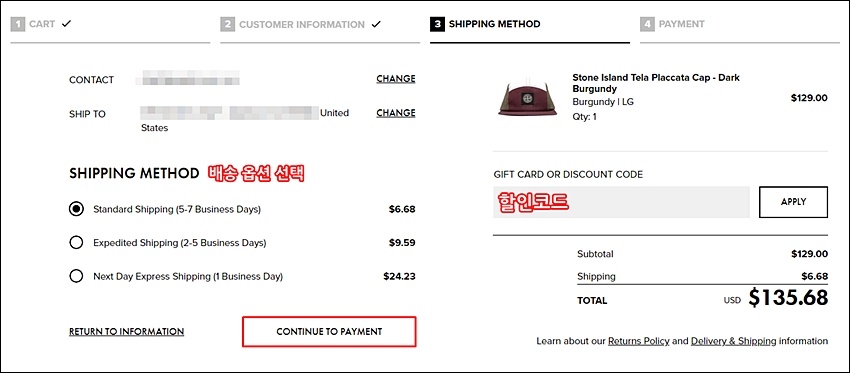Return to Information page

coord(126,332)
